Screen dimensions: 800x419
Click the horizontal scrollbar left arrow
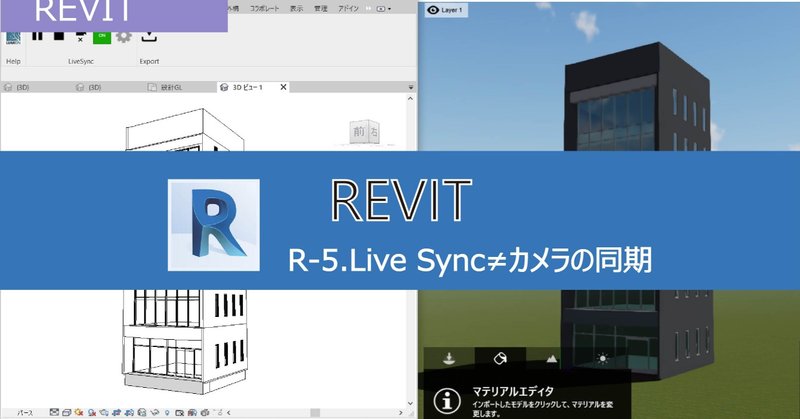[229, 412]
